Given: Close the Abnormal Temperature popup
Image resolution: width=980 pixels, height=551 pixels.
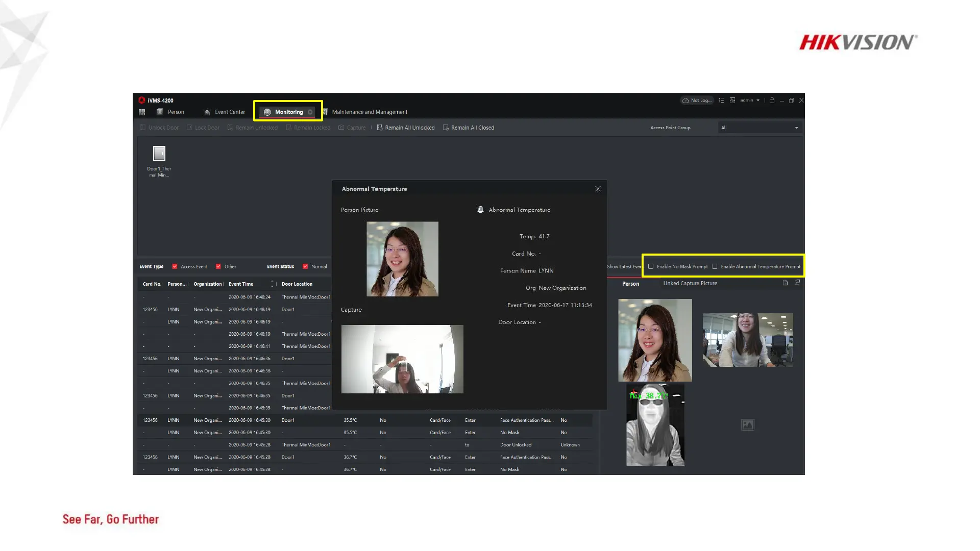Looking at the screenshot, I should pyautogui.click(x=598, y=189).
